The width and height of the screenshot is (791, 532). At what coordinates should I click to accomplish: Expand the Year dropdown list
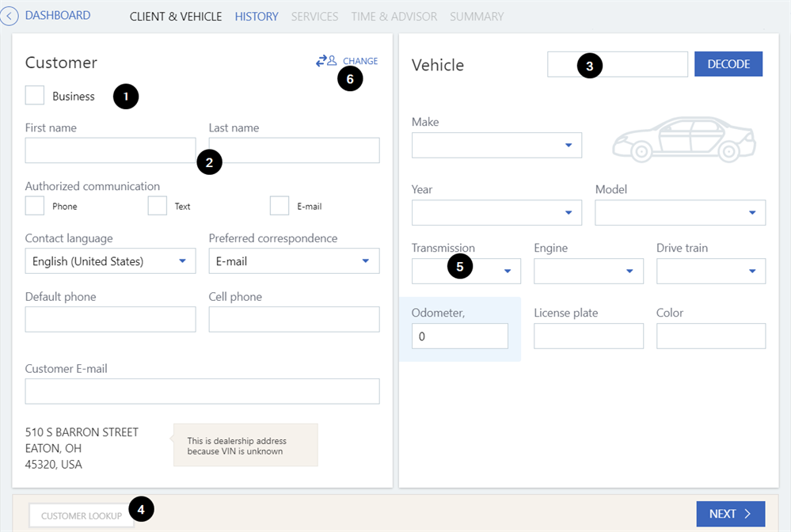click(496, 212)
